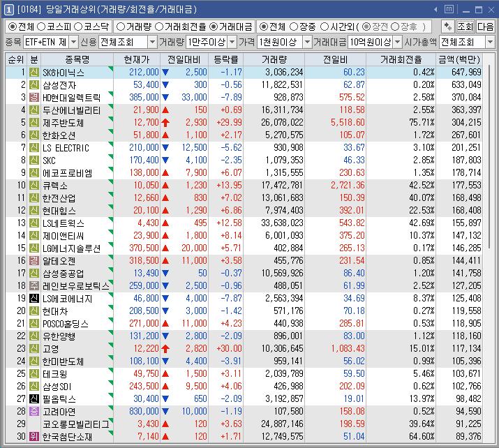Screen dimensions: 499x448
Task: Select the 장중 session radio button
Action: [294, 27]
